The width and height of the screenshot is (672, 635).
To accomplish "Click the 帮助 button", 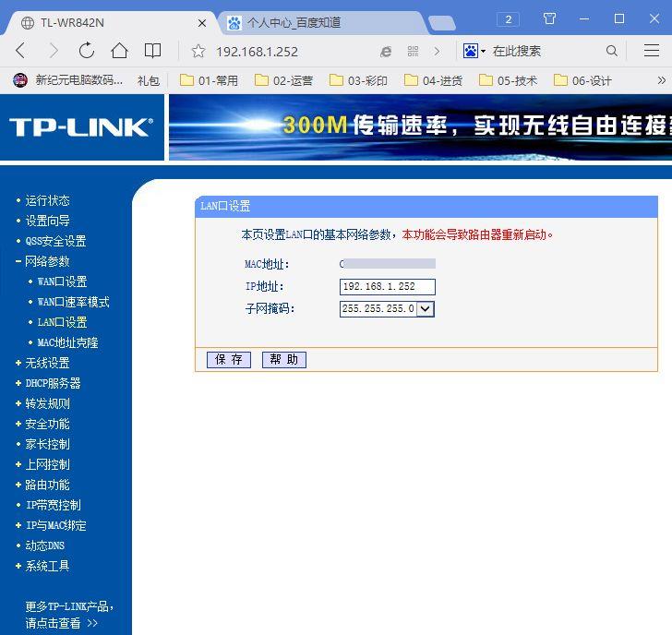I will pos(283,360).
